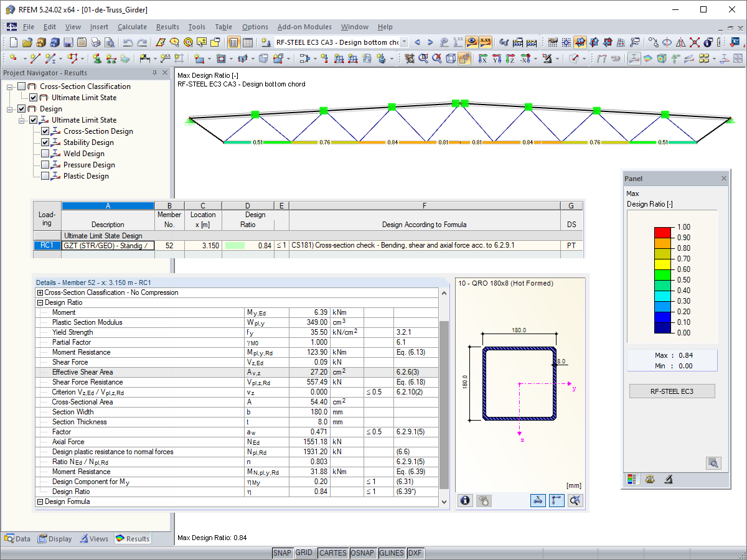
Task: Open the factors scale tab in Panel
Action: tap(651, 479)
